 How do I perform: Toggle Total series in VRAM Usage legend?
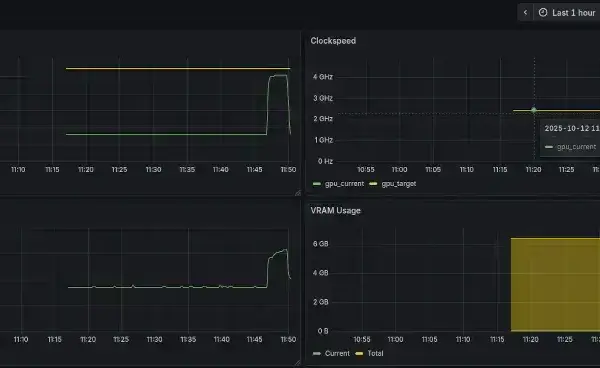pos(375,353)
